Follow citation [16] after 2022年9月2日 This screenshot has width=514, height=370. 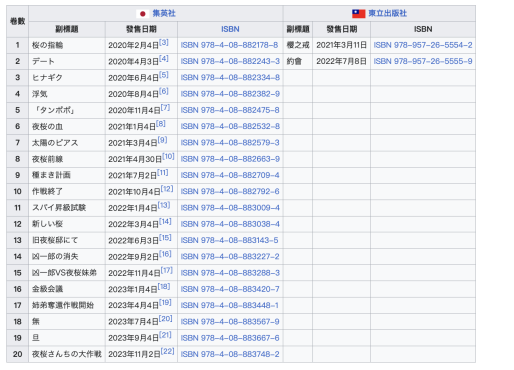click(165, 254)
